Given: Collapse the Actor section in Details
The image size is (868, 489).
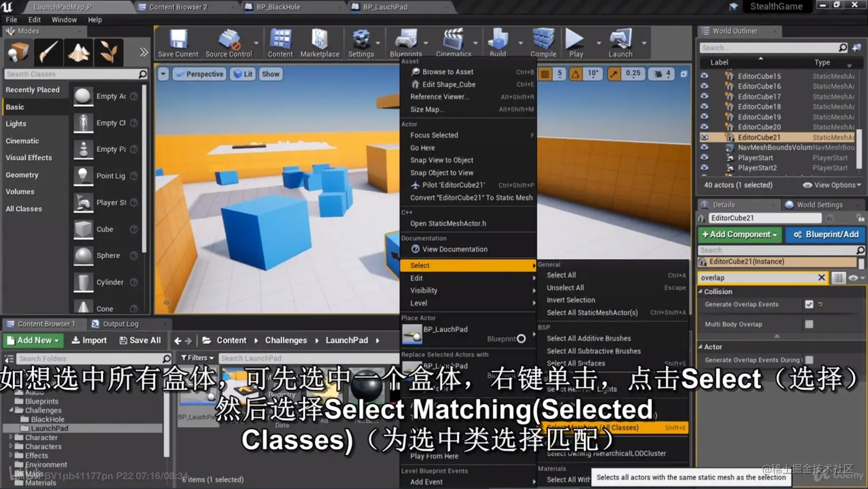Looking at the screenshot, I should click(x=700, y=346).
